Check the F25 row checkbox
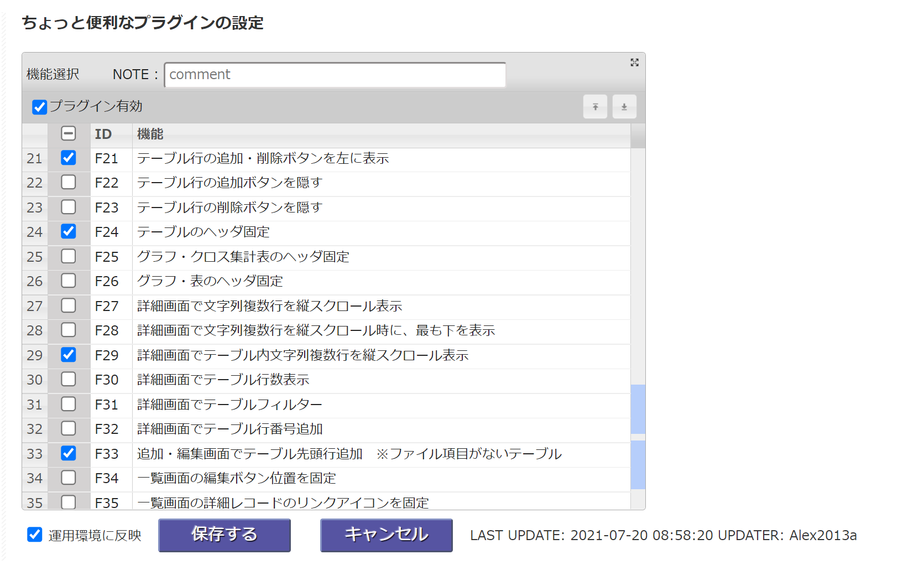The height and width of the screenshot is (570, 924). click(69, 256)
